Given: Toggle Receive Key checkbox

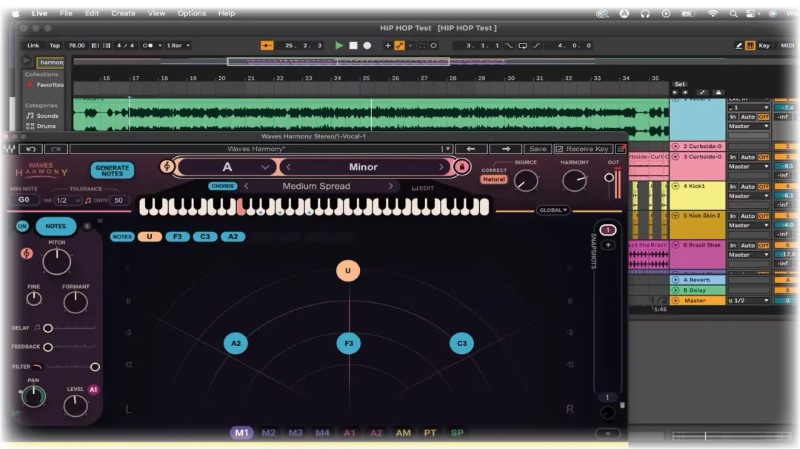Looking at the screenshot, I should [x=559, y=149].
